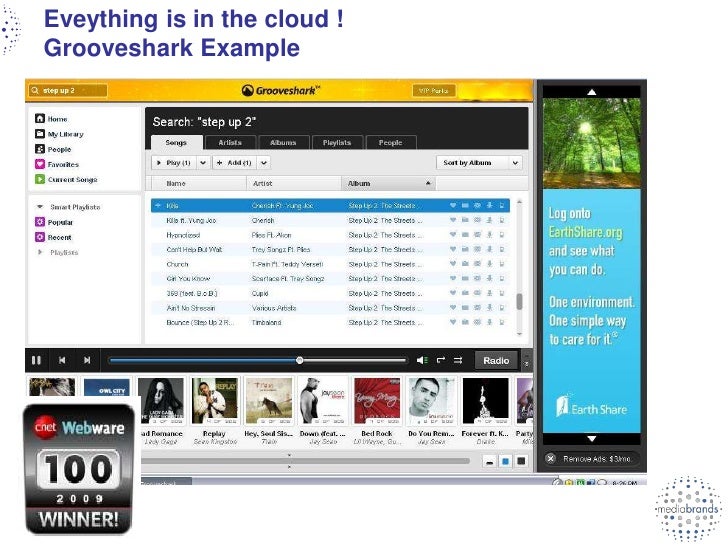
Task: Select the Hey, Soul Sis... thumbnail by Train
Action: tap(269, 401)
